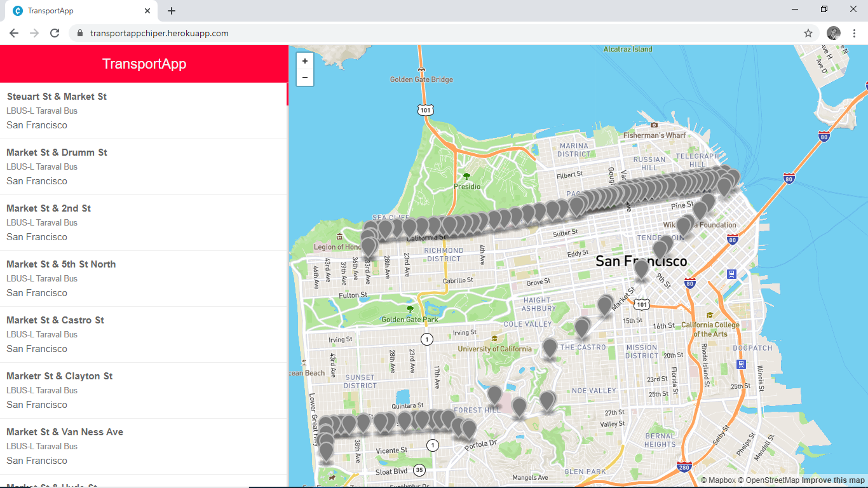Click the Presidio map label
The image size is (868, 488).
click(467, 187)
